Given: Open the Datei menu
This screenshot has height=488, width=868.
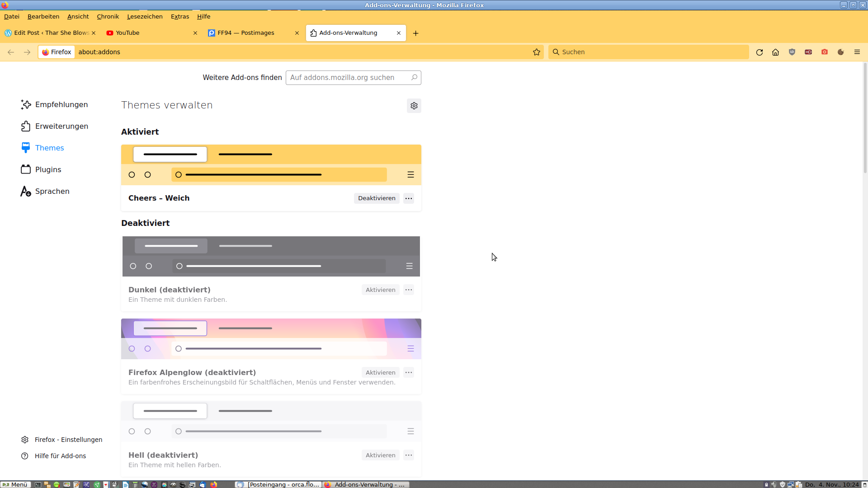Looking at the screenshot, I should (x=12, y=16).
